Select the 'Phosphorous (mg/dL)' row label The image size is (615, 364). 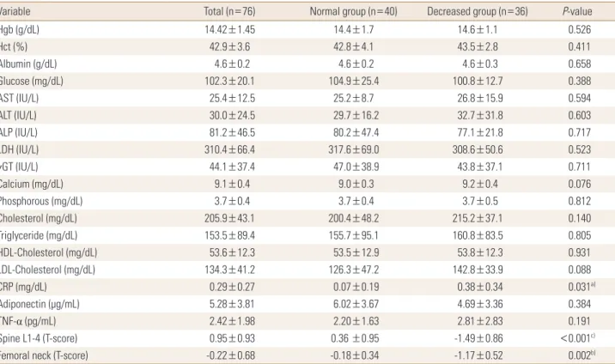[x=41, y=201]
